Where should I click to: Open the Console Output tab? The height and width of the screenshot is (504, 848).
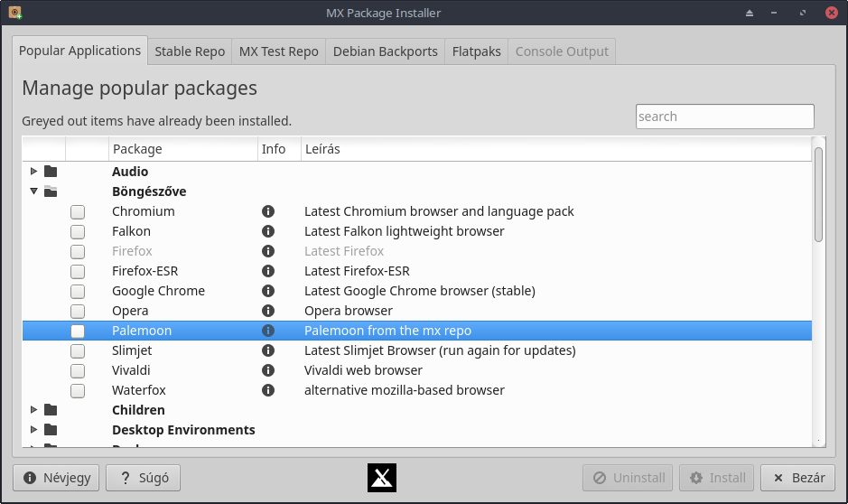562,51
